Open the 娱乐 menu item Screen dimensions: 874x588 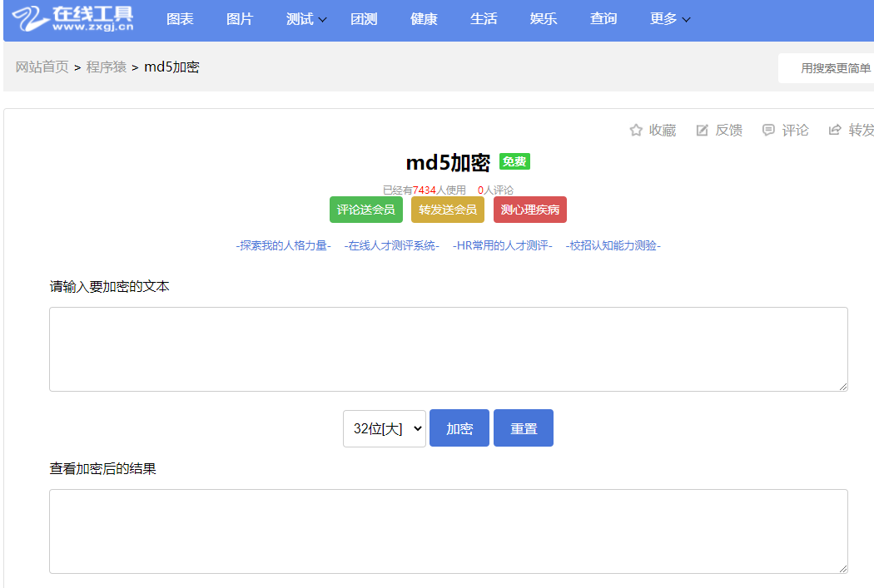click(544, 19)
